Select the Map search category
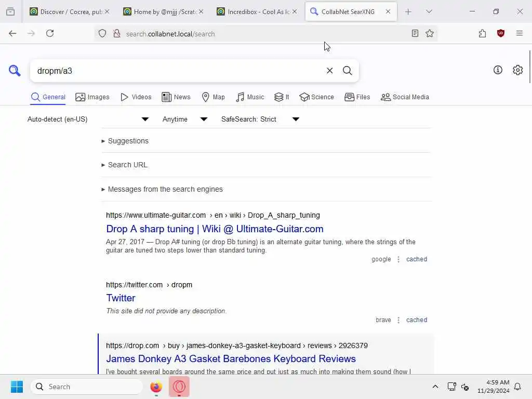 point(213,97)
